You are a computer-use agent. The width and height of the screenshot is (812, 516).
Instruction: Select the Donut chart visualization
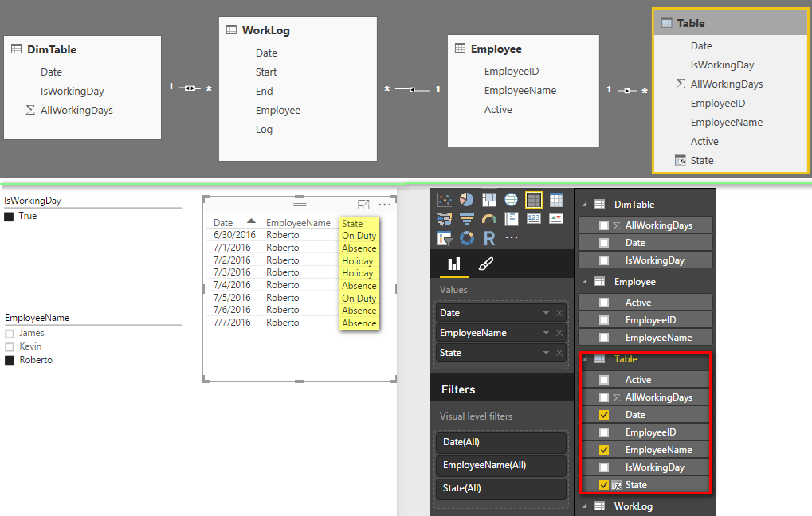467,238
